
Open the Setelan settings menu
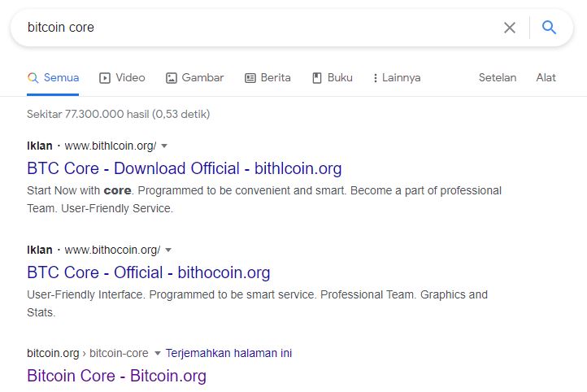point(497,77)
